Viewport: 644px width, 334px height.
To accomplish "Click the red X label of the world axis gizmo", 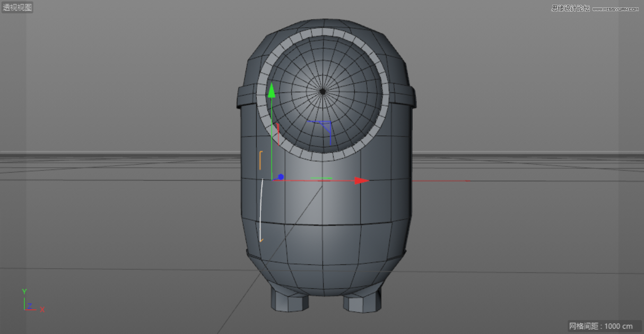I will [42, 310].
